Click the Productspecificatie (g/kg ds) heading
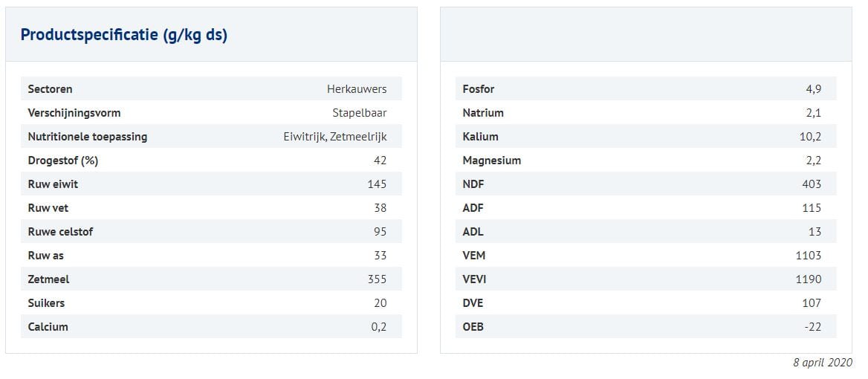Screen dimensions: 868x379 (124, 35)
